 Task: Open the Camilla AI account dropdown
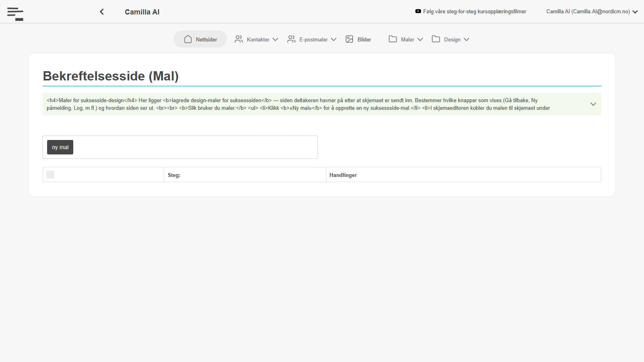tap(635, 12)
